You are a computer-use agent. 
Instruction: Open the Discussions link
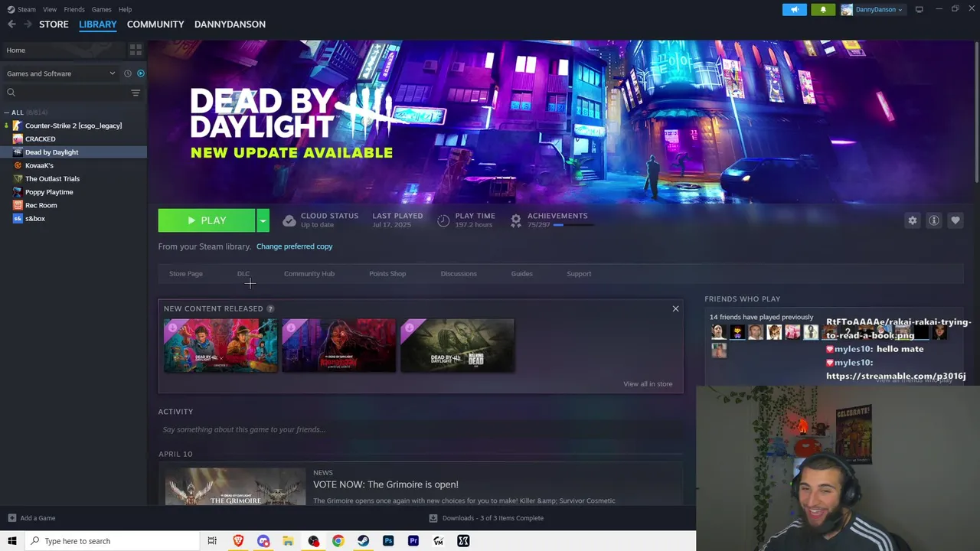point(459,274)
